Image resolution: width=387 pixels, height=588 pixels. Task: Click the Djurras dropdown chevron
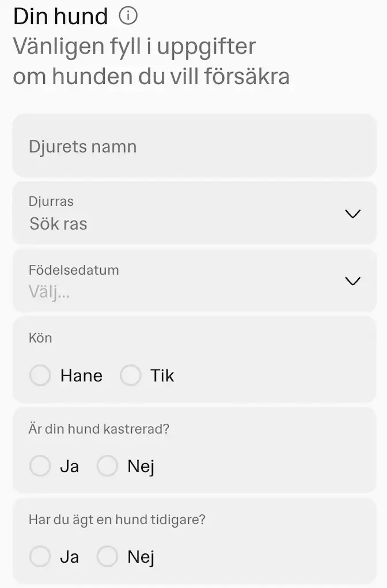coord(352,214)
